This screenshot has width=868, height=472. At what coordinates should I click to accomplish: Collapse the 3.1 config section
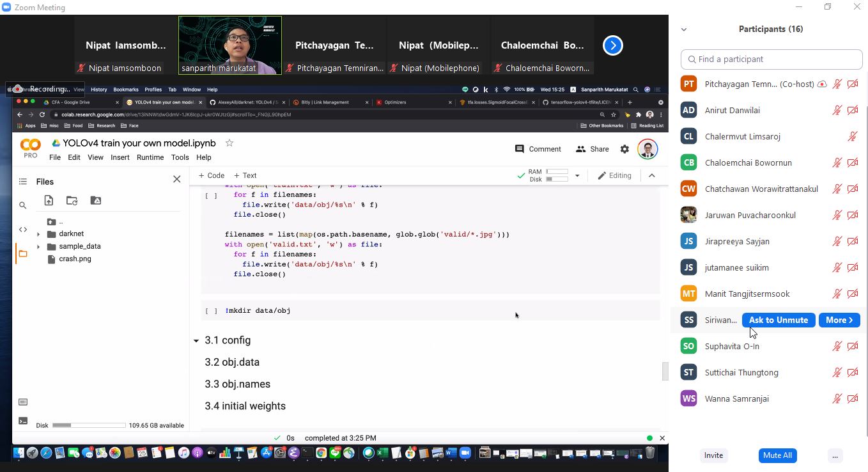196,341
